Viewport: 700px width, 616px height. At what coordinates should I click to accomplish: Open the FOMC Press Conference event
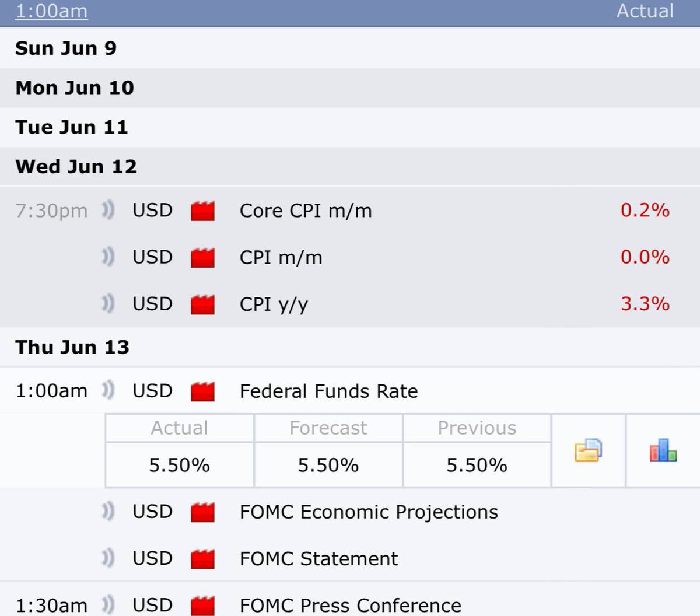350,605
